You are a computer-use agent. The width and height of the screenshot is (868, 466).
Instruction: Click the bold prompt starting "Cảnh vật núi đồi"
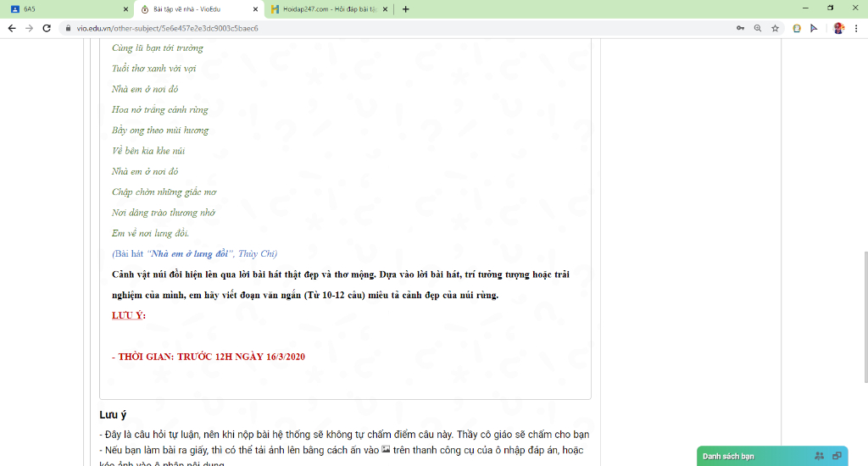point(341,285)
